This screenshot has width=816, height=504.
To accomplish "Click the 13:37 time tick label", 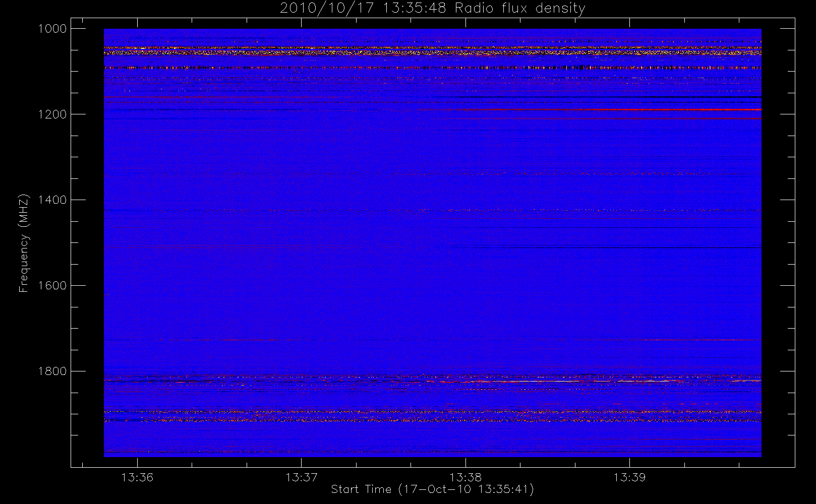I will pos(302,477).
